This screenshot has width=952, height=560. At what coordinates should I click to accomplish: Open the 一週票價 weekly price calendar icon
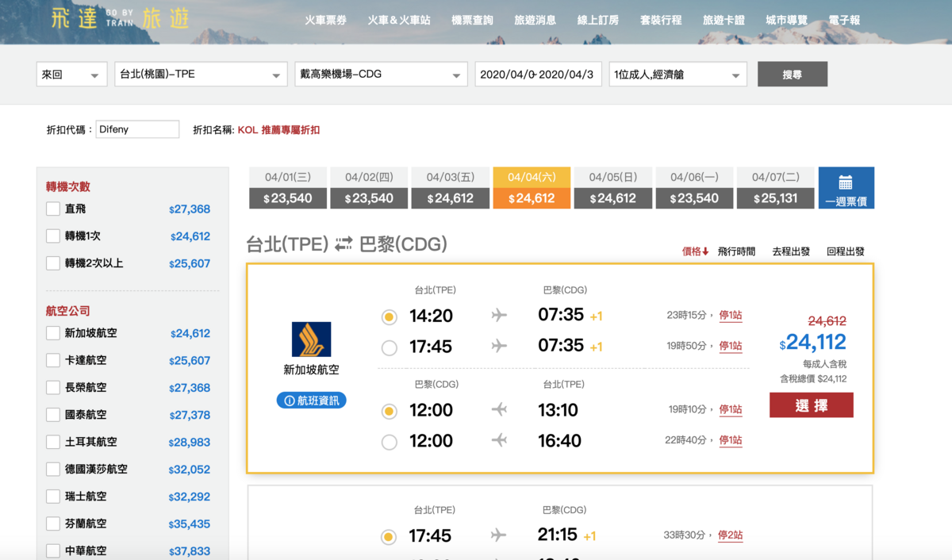pos(846,188)
